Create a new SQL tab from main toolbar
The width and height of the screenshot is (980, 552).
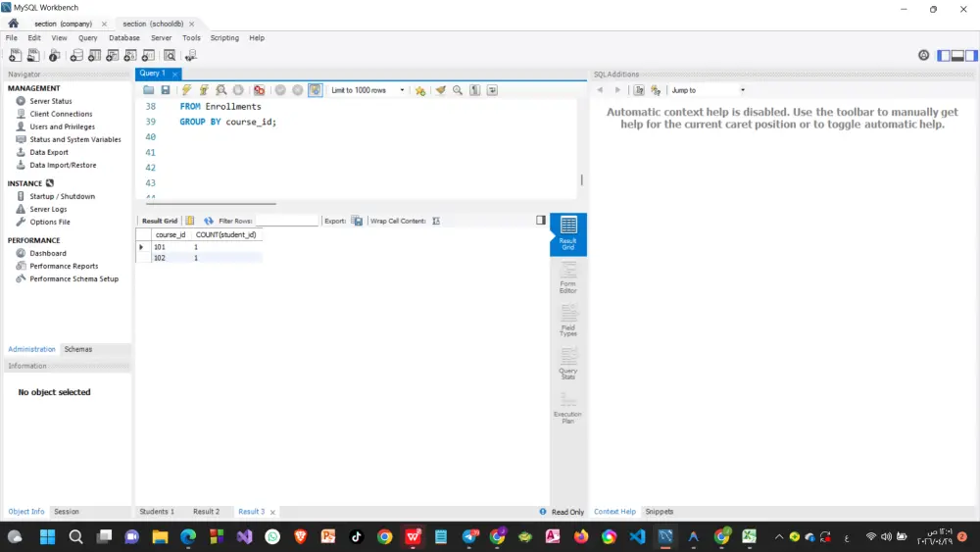(15, 56)
